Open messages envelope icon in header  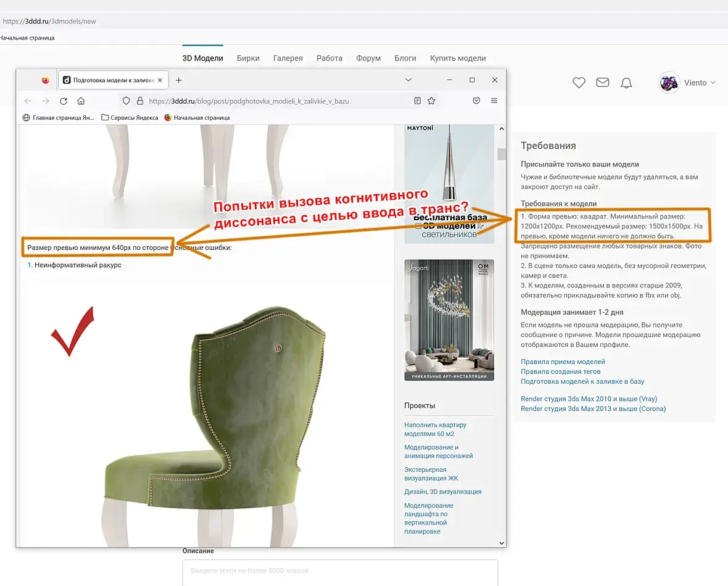(x=603, y=83)
